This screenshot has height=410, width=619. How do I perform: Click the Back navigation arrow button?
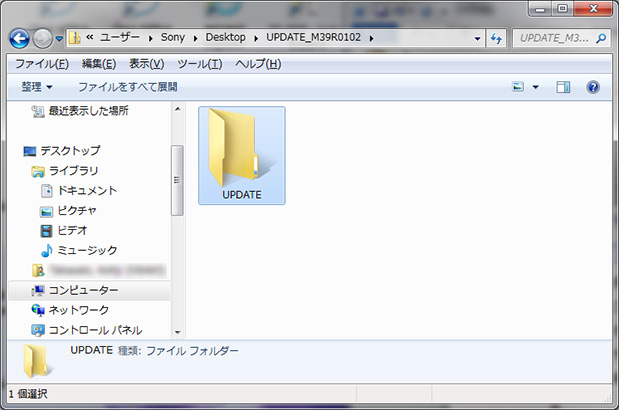click(x=20, y=39)
